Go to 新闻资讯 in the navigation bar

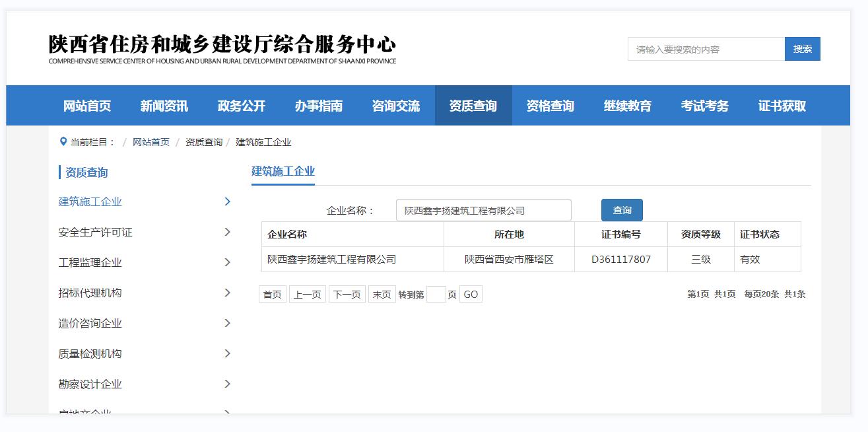tap(164, 106)
